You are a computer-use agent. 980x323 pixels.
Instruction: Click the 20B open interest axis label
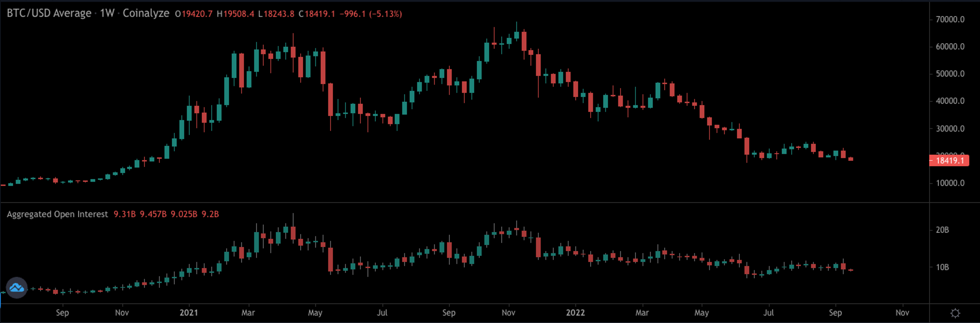[x=942, y=230]
